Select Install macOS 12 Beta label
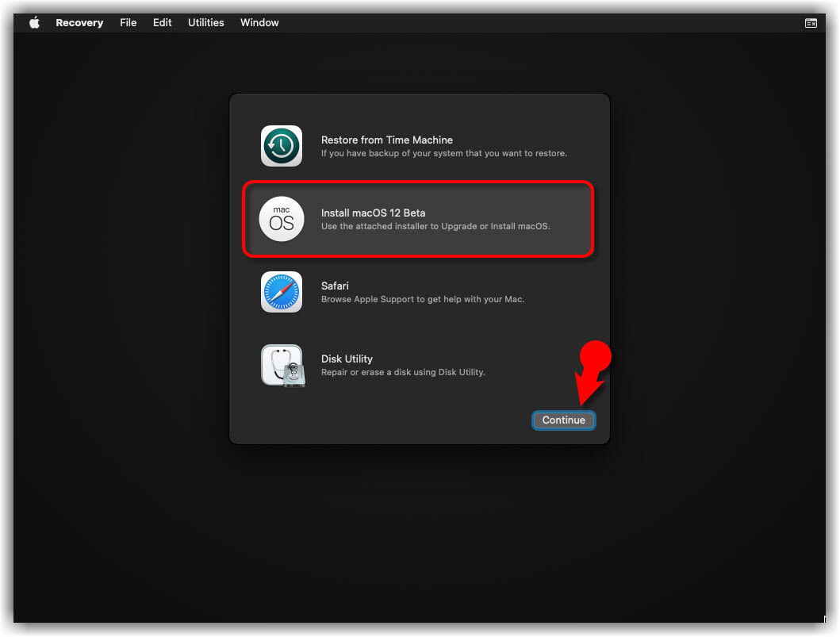Screen dimensions: 840x637 coord(373,213)
